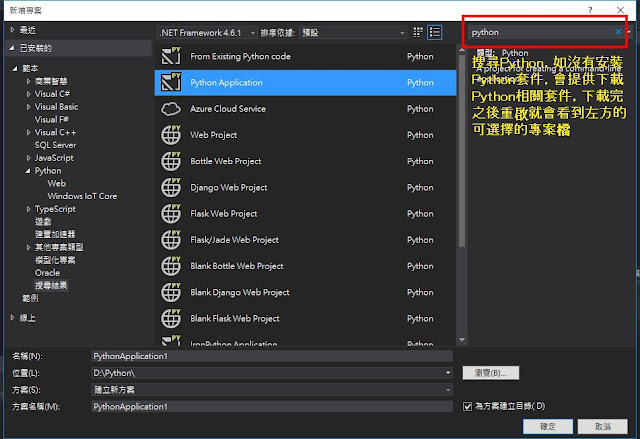Collapse the 已安裝的 section
640x439 pixels.
[12, 48]
